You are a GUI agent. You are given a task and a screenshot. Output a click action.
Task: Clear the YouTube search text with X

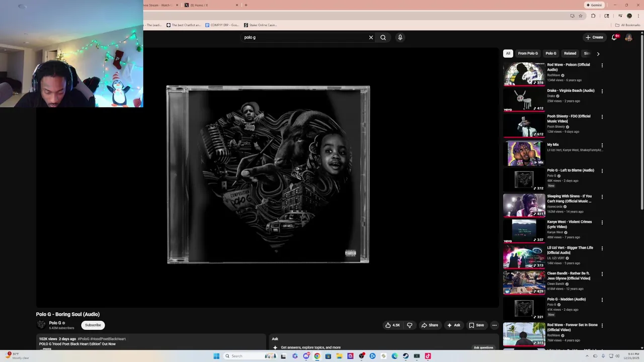tap(371, 37)
